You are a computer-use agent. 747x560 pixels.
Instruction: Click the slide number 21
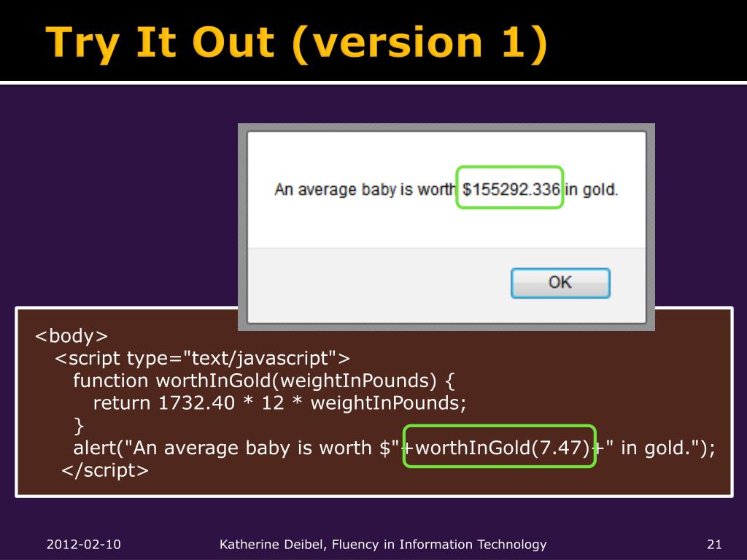click(x=714, y=544)
